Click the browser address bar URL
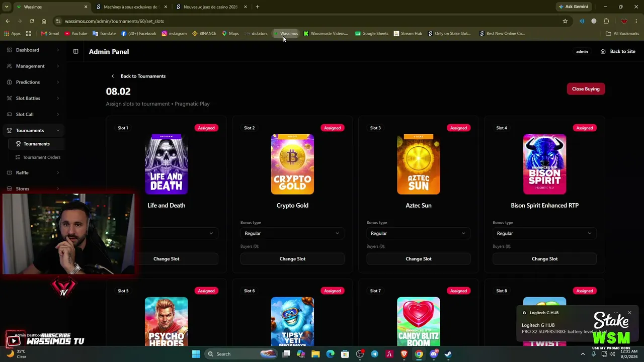 (x=114, y=21)
